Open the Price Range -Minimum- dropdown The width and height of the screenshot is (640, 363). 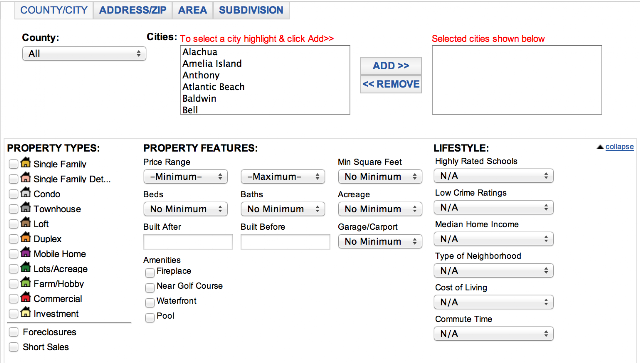click(185, 177)
